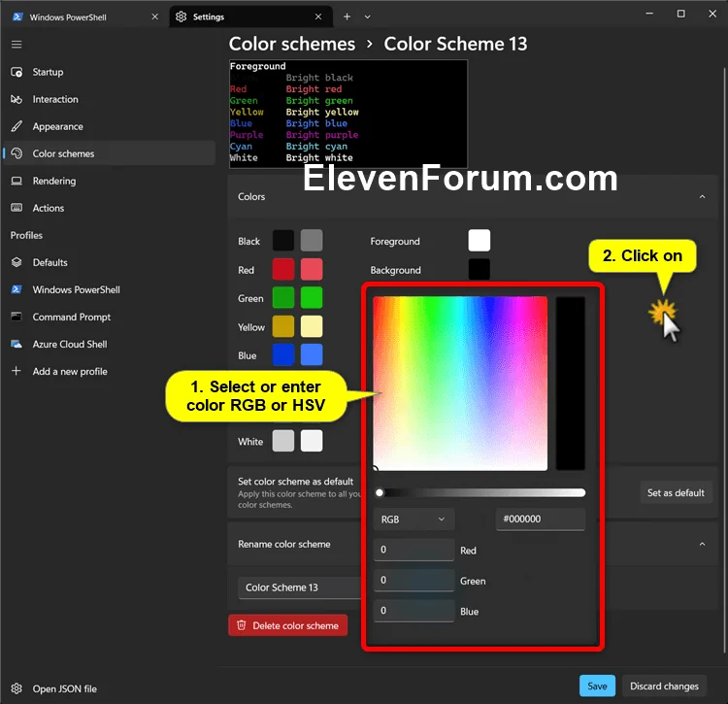Click Color schemes breadcrumb link
This screenshot has width=728, height=704.
[292, 44]
